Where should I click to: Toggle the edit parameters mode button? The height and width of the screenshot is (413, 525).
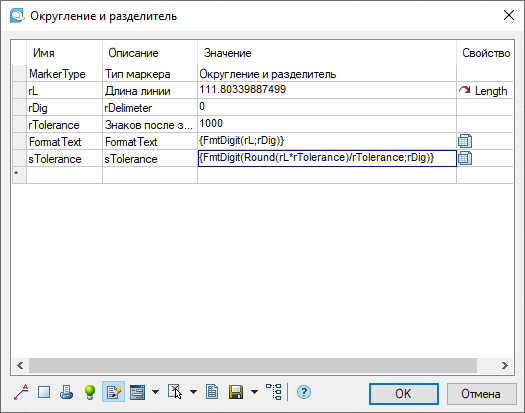pos(114,392)
